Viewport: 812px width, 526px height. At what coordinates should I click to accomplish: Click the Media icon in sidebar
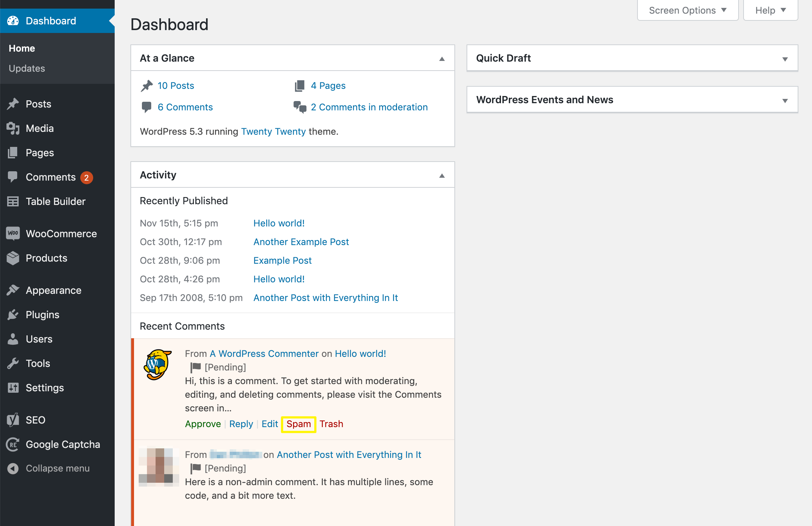coord(13,128)
